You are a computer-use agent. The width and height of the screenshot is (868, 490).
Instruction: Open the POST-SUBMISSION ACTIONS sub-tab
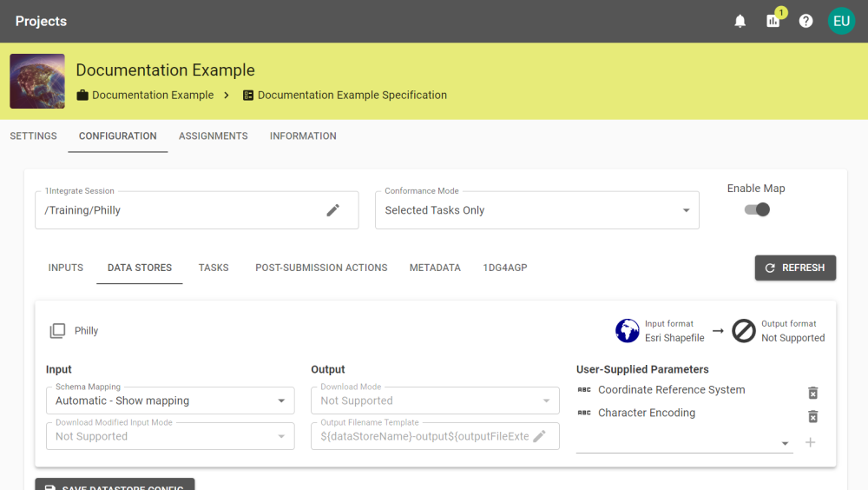321,268
